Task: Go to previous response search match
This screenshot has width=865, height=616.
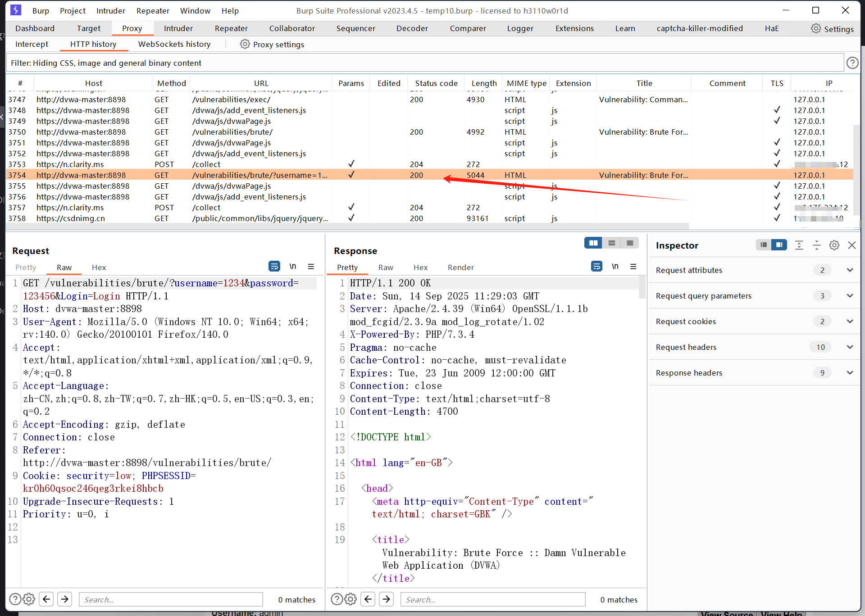Action: click(x=368, y=599)
